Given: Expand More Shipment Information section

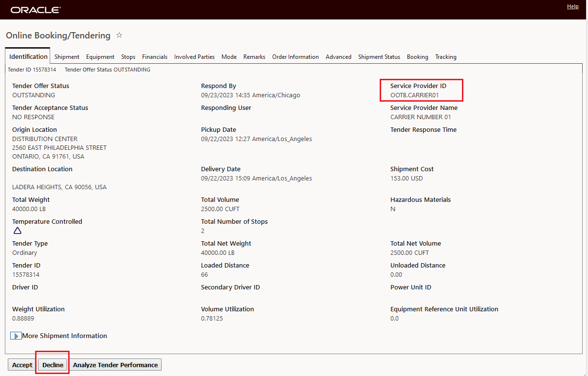Looking at the screenshot, I should (16, 336).
